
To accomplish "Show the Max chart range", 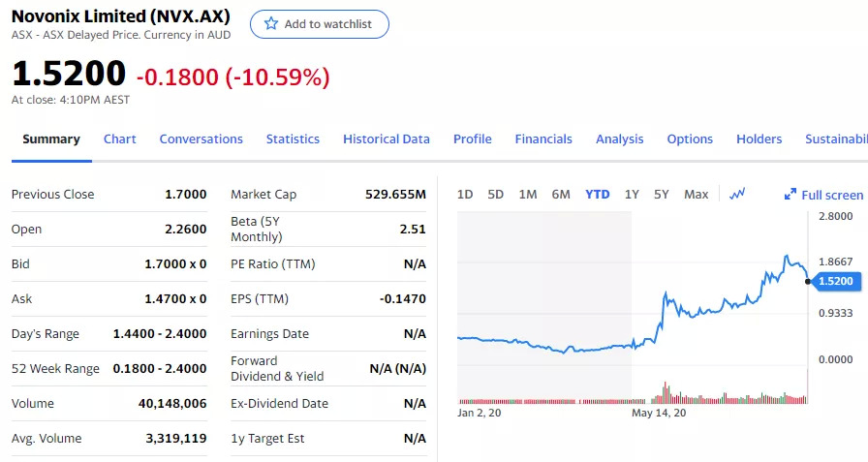I will (696, 194).
